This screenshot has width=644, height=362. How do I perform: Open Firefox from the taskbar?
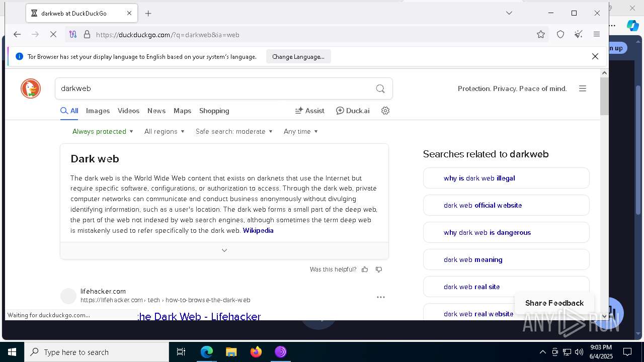256,352
